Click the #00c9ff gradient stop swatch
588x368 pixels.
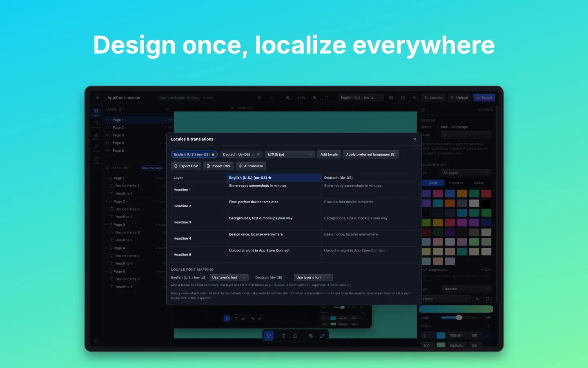pyautogui.click(x=441, y=336)
